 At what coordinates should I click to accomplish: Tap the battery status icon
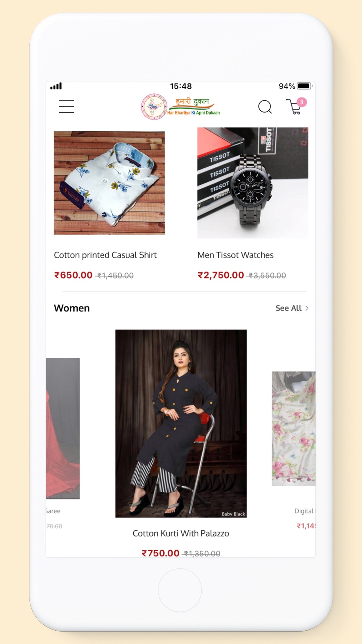pyautogui.click(x=305, y=86)
